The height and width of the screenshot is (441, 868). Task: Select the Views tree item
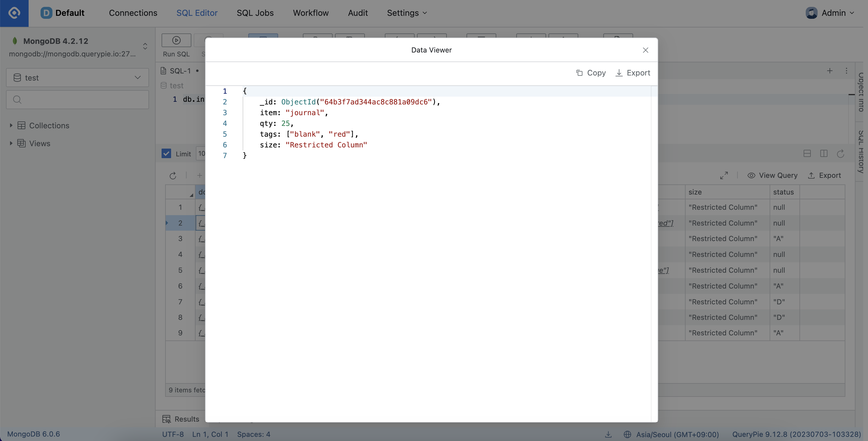40,144
